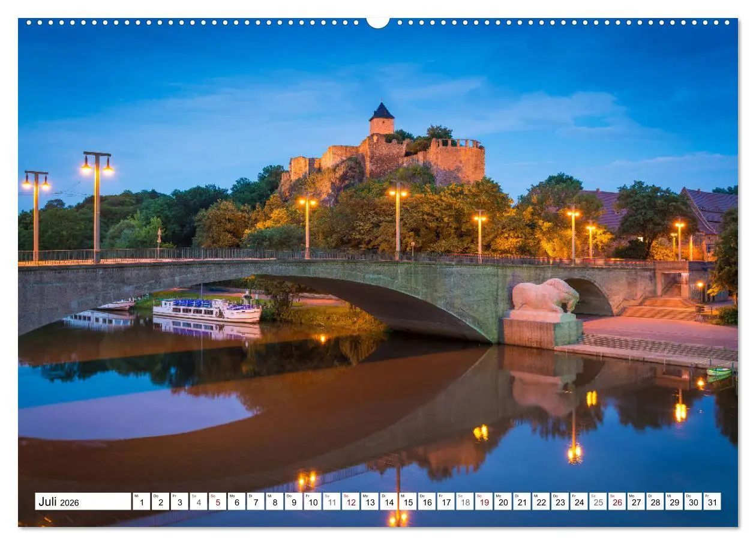This screenshot has width=756, height=545.
Task: Select date 1 in the calendar strip
Action: click(141, 502)
